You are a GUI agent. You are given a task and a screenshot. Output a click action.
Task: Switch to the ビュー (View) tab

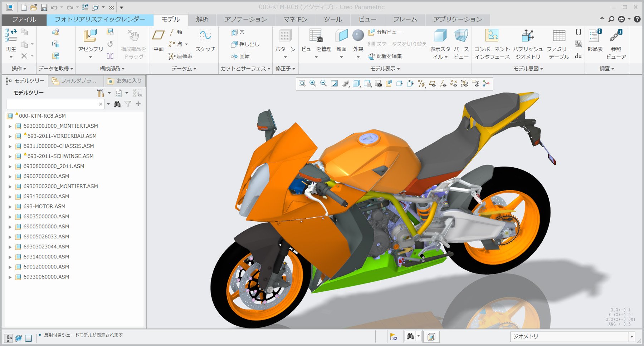pyautogui.click(x=367, y=20)
